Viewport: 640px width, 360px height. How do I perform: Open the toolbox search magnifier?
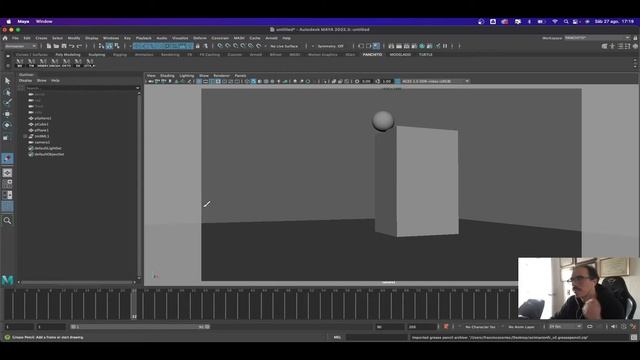[7, 221]
